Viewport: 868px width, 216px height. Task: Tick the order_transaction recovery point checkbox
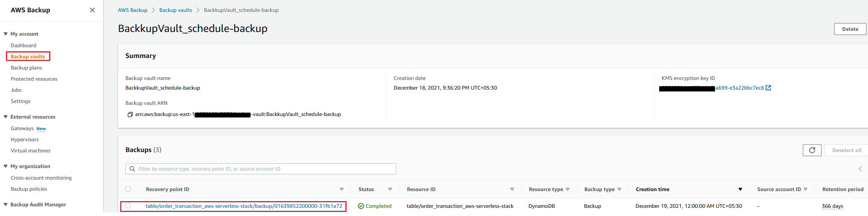point(128,206)
